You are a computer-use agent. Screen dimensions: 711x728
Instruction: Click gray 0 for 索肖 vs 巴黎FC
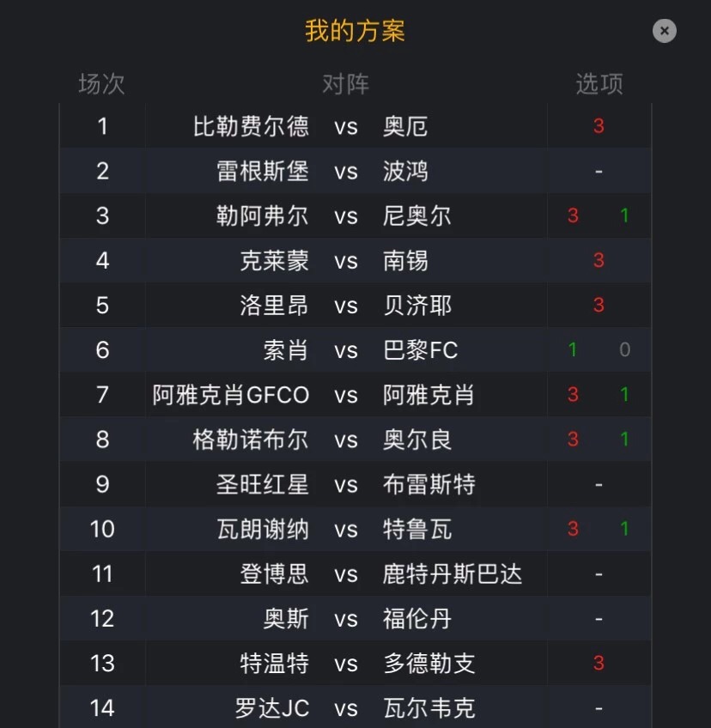click(x=624, y=350)
